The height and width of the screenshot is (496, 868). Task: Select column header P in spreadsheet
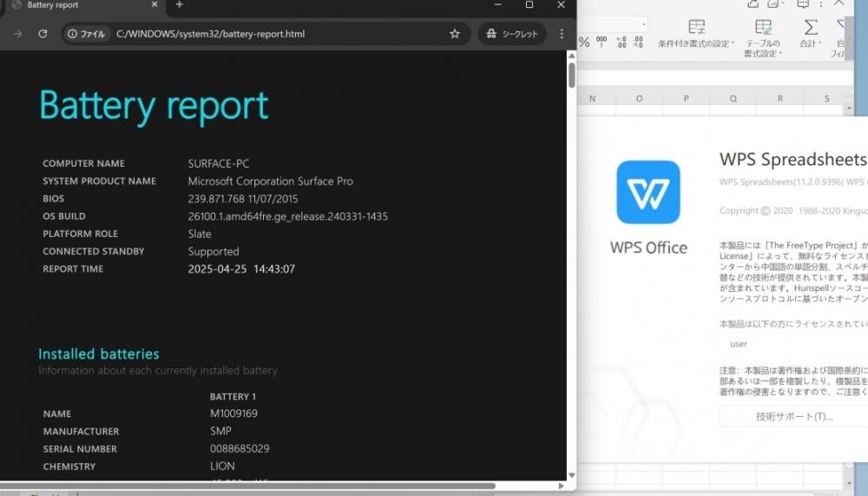[686, 99]
